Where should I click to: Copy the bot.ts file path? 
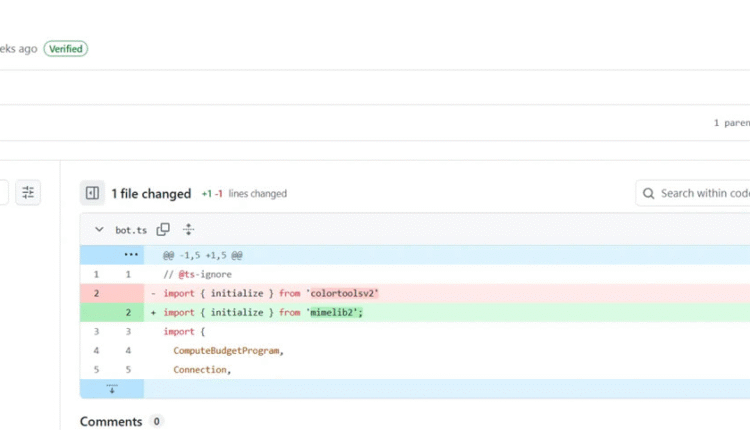click(163, 229)
